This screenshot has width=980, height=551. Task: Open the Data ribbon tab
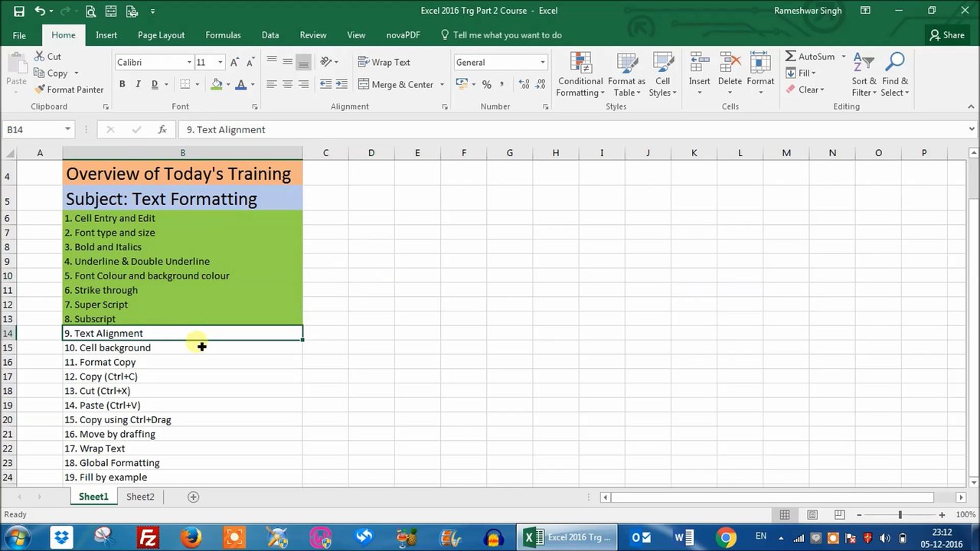tap(270, 35)
